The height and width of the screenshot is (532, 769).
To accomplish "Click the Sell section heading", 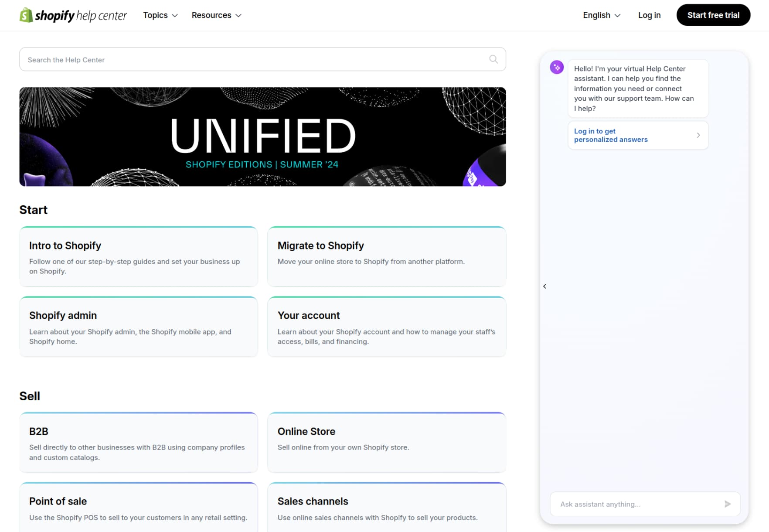I will (30, 396).
